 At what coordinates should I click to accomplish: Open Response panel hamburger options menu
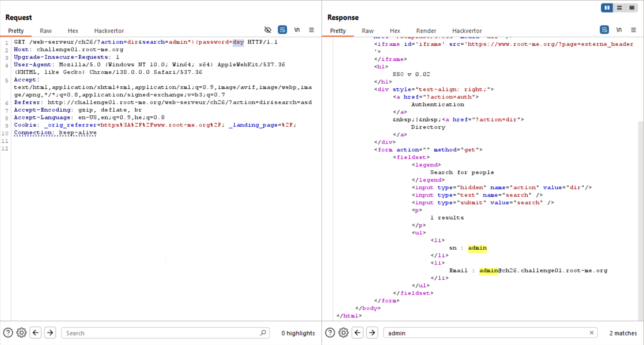point(633,30)
